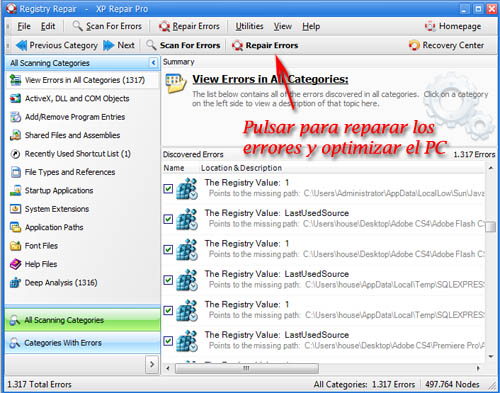
Task: Open Repair Errors in the menu bar
Action: click(189, 26)
